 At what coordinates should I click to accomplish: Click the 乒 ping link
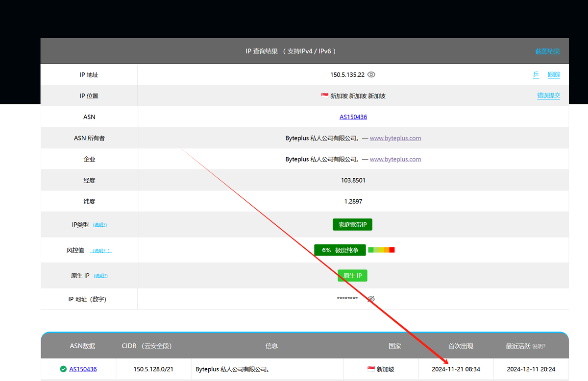coord(536,75)
